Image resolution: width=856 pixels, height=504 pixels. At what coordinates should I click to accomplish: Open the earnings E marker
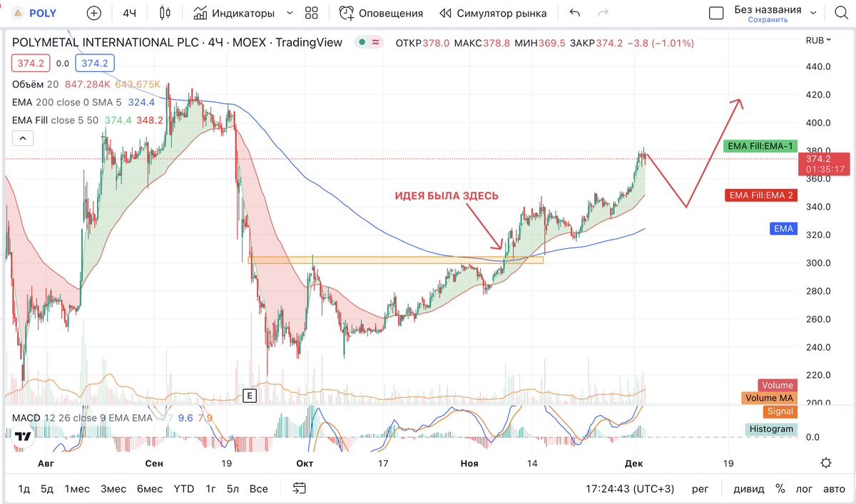(250, 395)
